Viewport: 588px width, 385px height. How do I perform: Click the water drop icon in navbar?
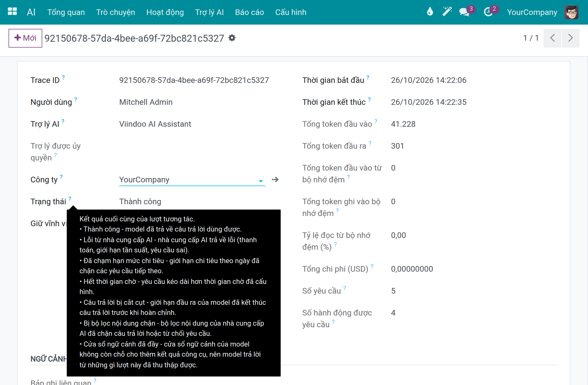click(430, 12)
